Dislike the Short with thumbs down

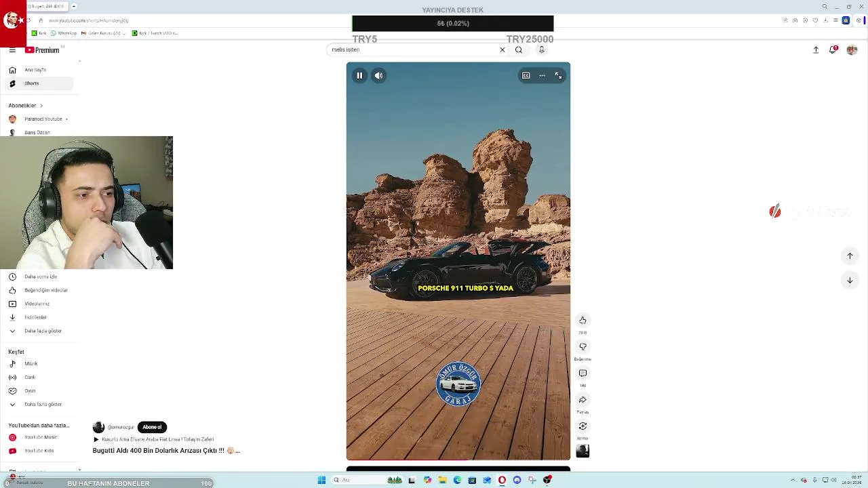(x=583, y=346)
